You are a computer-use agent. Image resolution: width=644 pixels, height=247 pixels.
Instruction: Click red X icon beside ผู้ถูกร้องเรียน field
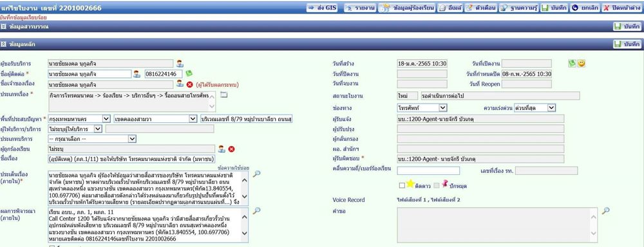pyautogui.click(x=231, y=149)
